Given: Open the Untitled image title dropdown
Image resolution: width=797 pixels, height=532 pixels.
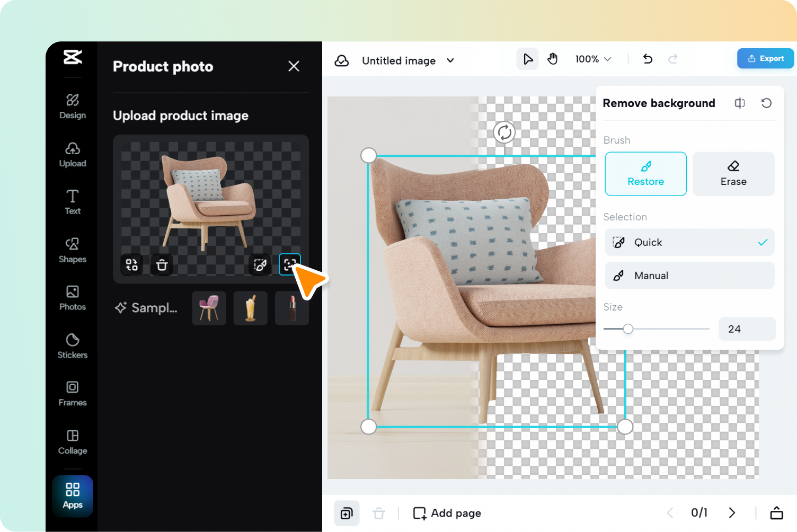Looking at the screenshot, I should (450, 60).
